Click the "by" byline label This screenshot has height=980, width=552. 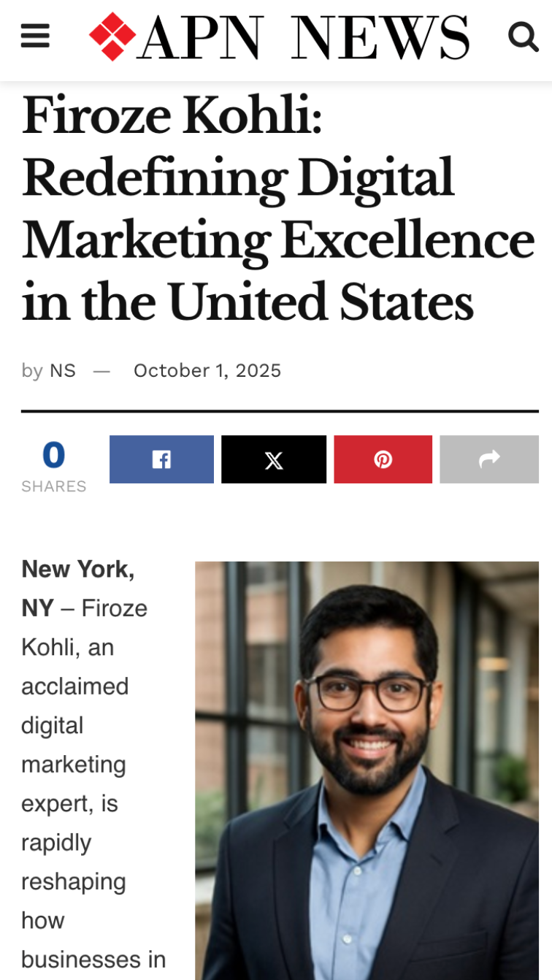[x=32, y=371]
